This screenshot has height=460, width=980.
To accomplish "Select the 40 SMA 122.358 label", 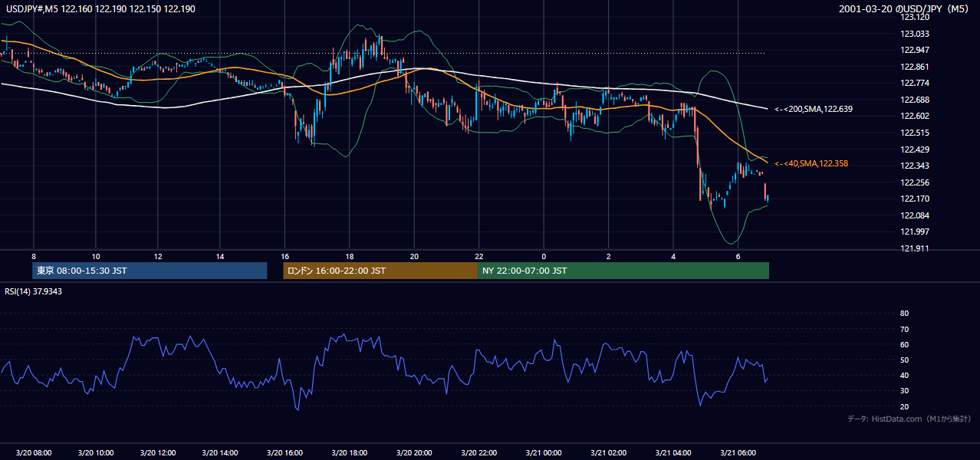I will [x=811, y=163].
